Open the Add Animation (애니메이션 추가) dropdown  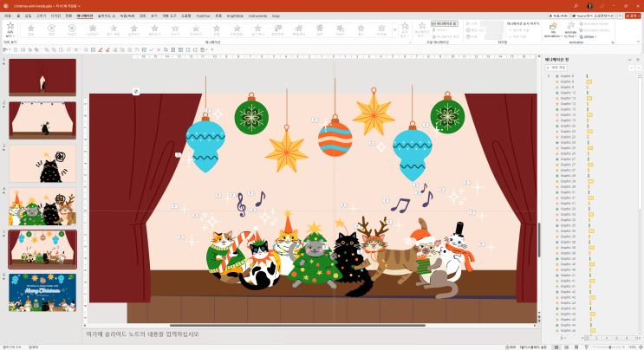[422, 30]
